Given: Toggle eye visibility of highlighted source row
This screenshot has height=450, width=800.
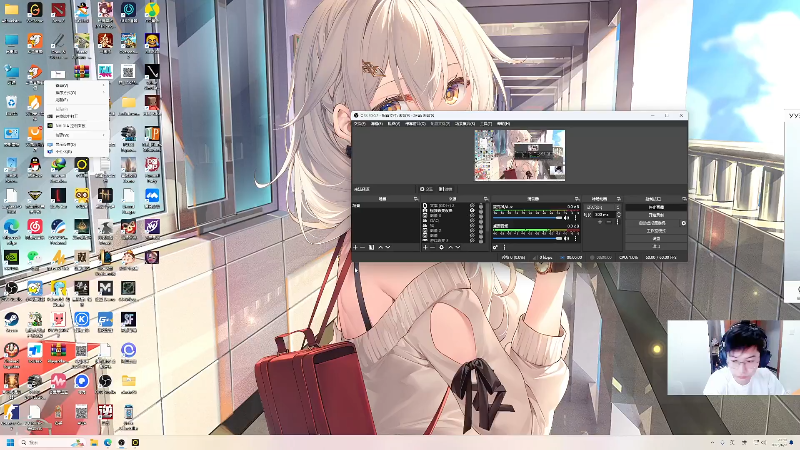Looking at the screenshot, I should tap(472, 210).
